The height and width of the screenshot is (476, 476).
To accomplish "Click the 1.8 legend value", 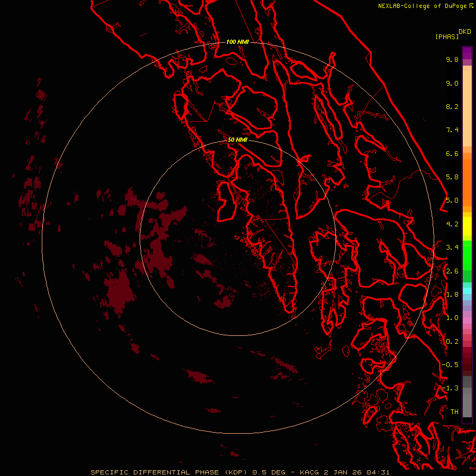I will coord(452,295).
